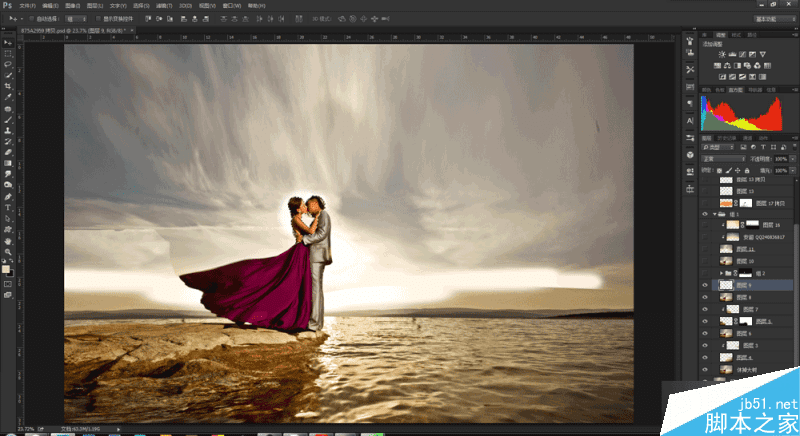Screen dimensions: 800x436
Task: Select the Hand tool
Action: pyautogui.click(x=8, y=241)
